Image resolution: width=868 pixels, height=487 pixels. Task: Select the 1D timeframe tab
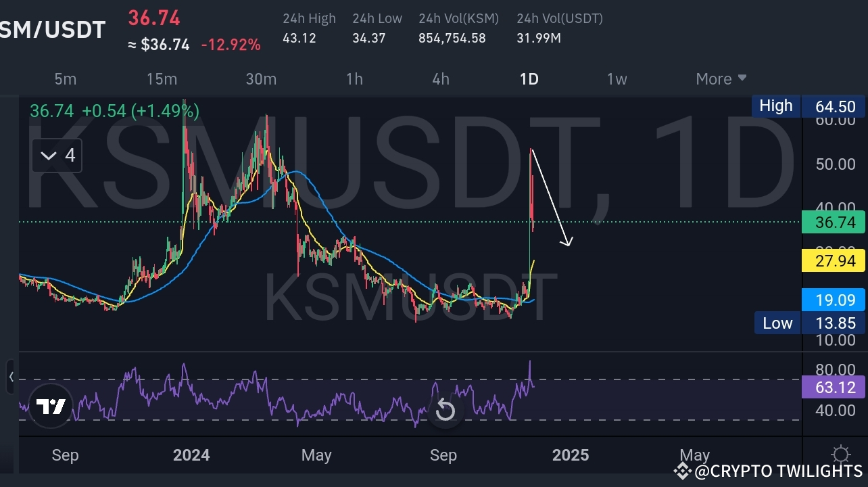[x=529, y=78]
